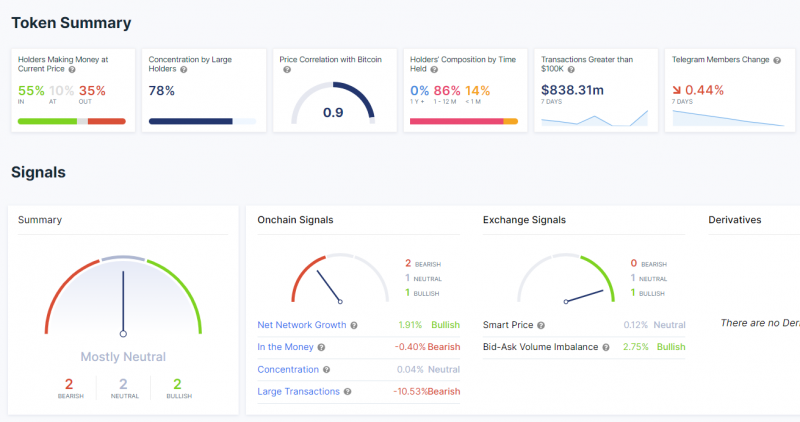Open the In the Money link
Viewport: 800px width, 422px height.
tap(285, 347)
